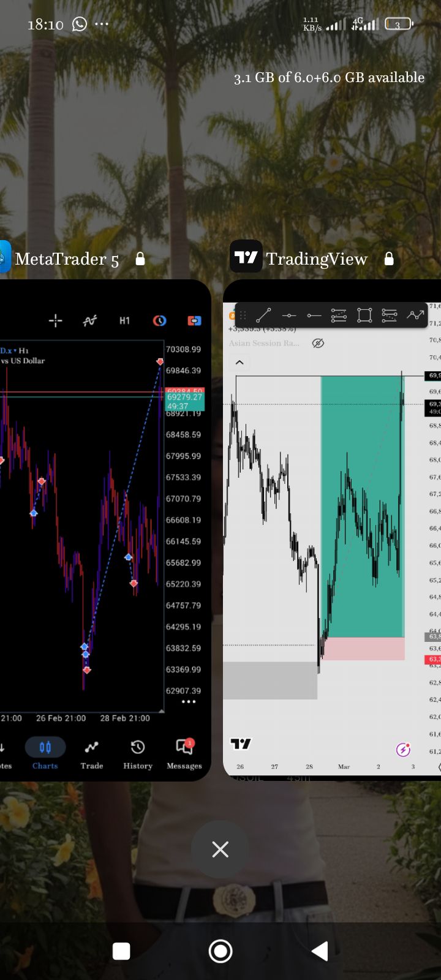Tap the crosshair tool in MetaTrader
Screen dimensions: 441x980
[x=55, y=321]
